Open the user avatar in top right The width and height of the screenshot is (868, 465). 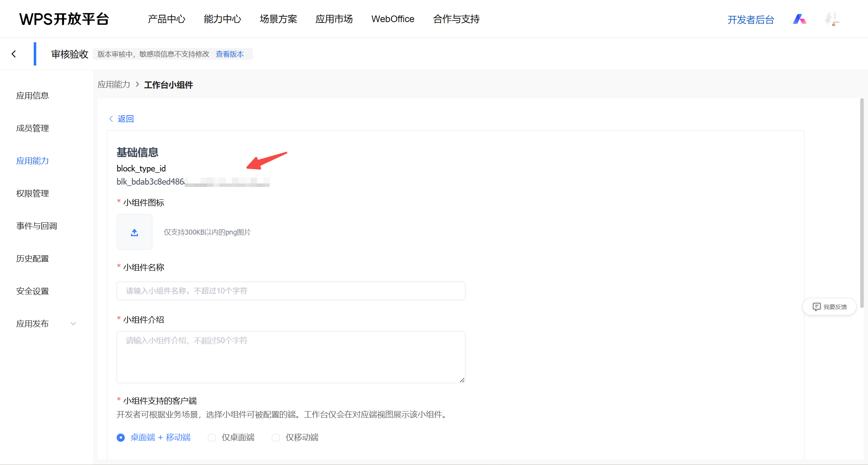pos(832,19)
